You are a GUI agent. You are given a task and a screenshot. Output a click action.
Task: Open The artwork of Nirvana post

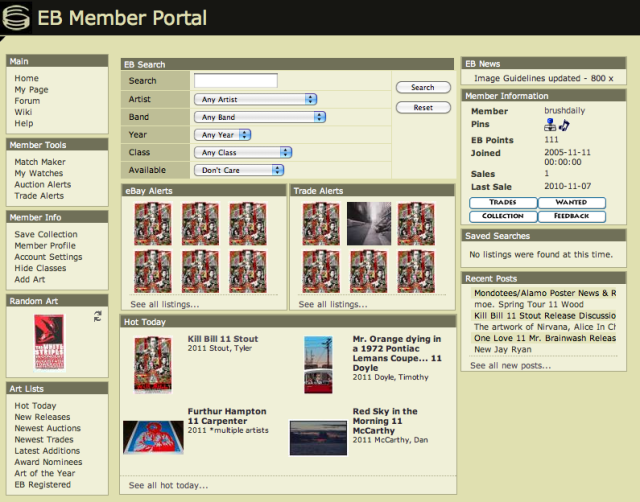[x=545, y=327]
